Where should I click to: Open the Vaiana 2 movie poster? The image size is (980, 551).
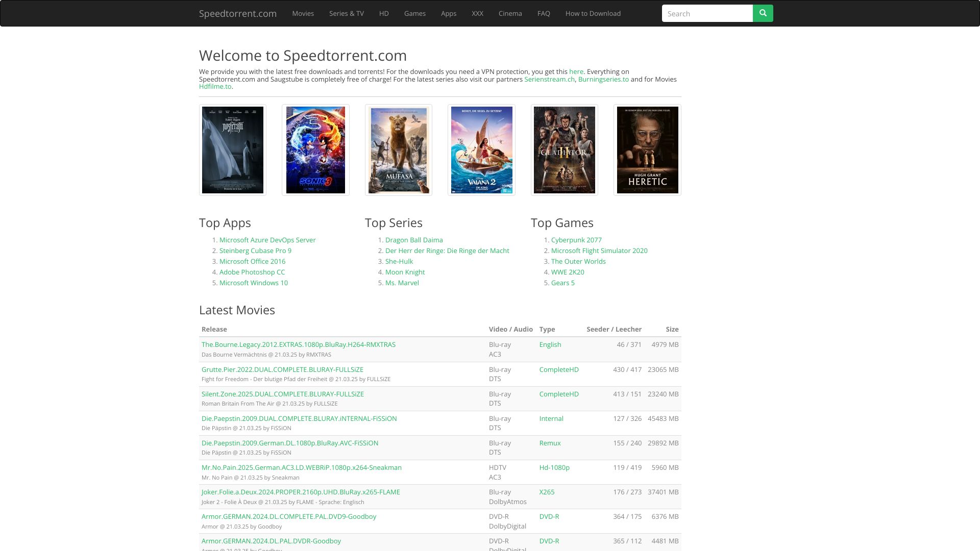pos(481,150)
